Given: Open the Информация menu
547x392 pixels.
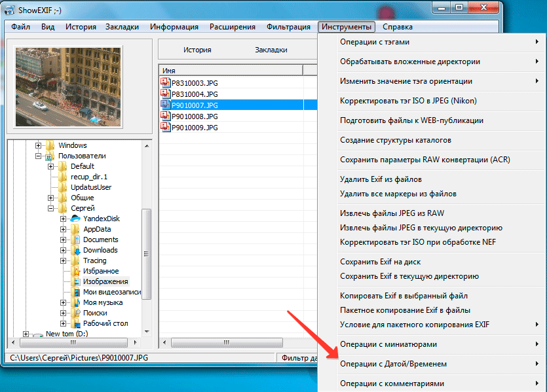Looking at the screenshot, I should pyautogui.click(x=174, y=27).
